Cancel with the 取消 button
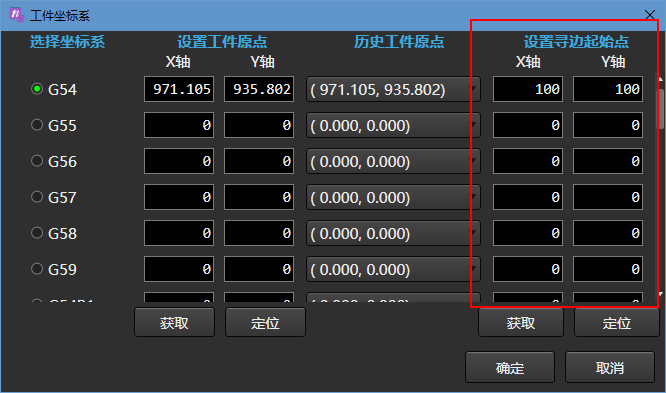666x393 pixels. click(x=610, y=367)
